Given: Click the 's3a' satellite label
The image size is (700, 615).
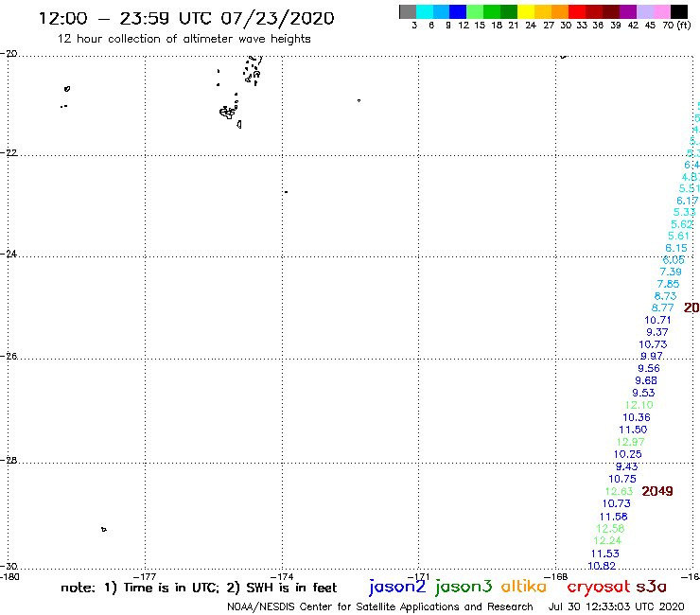Looking at the screenshot, I should tap(651, 587).
